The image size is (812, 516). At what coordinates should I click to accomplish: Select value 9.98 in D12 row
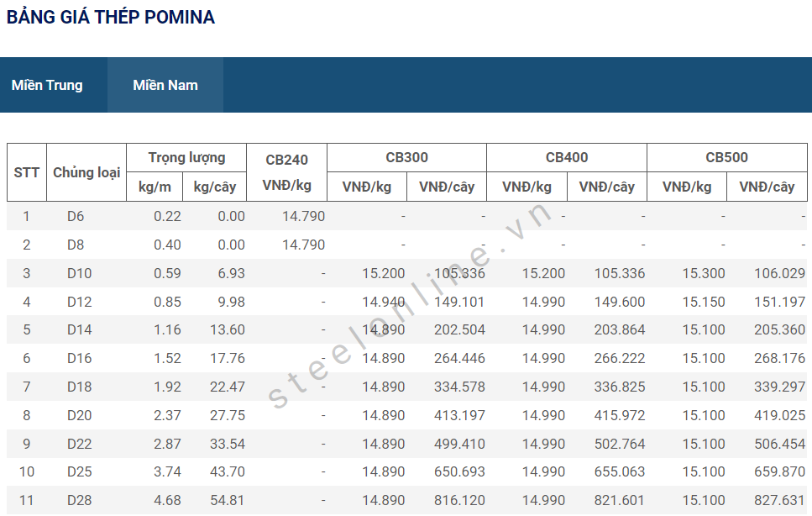click(231, 302)
